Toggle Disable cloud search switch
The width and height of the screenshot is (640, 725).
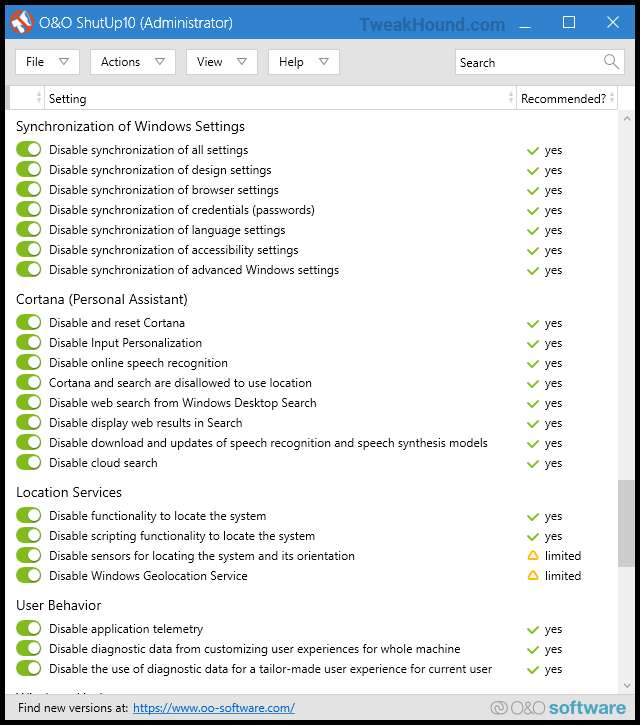(29, 462)
